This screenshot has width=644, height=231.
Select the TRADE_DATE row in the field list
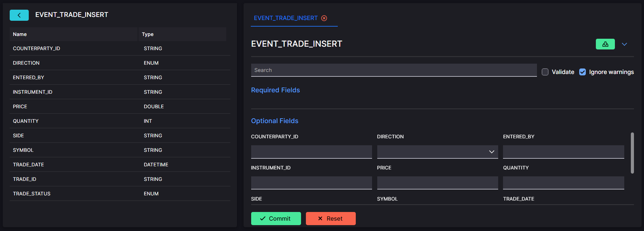click(120, 165)
